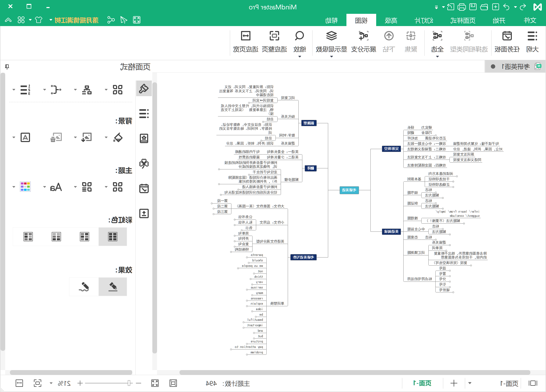Toggle the panel layout icon beside 页面-1
Viewport: 546px width, 392px height.
533,383
